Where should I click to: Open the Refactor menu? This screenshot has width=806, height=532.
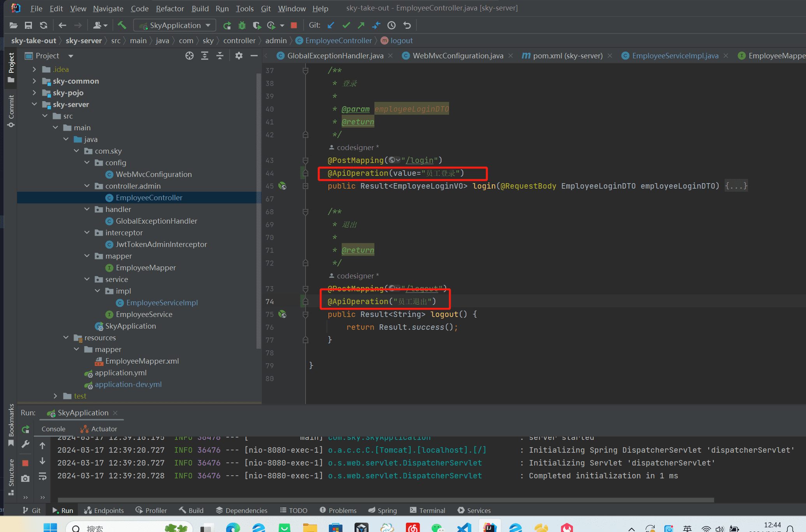170,9
